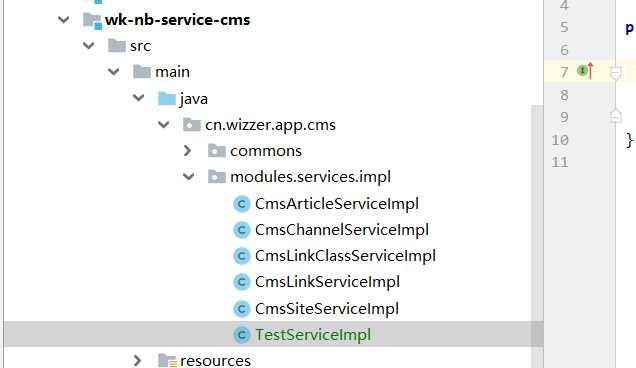
Task: Expand the commons package
Action: coord(187,151)
